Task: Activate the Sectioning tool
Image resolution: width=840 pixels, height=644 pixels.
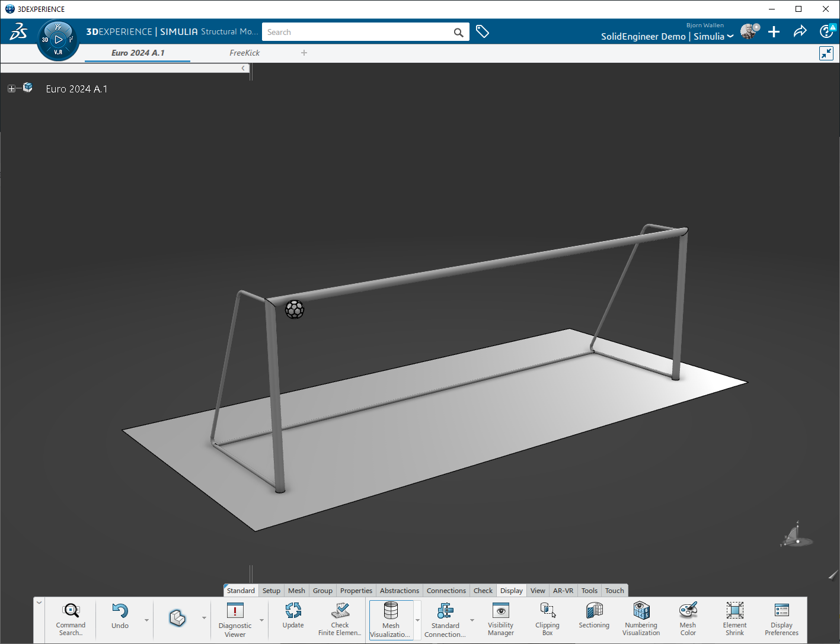Action: pos(593,616)
